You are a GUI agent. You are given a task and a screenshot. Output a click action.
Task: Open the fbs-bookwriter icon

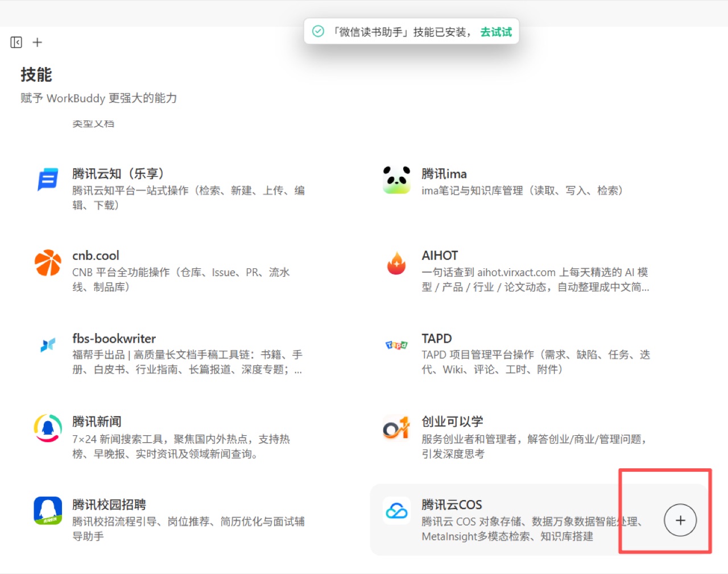[x=48, y=344]
